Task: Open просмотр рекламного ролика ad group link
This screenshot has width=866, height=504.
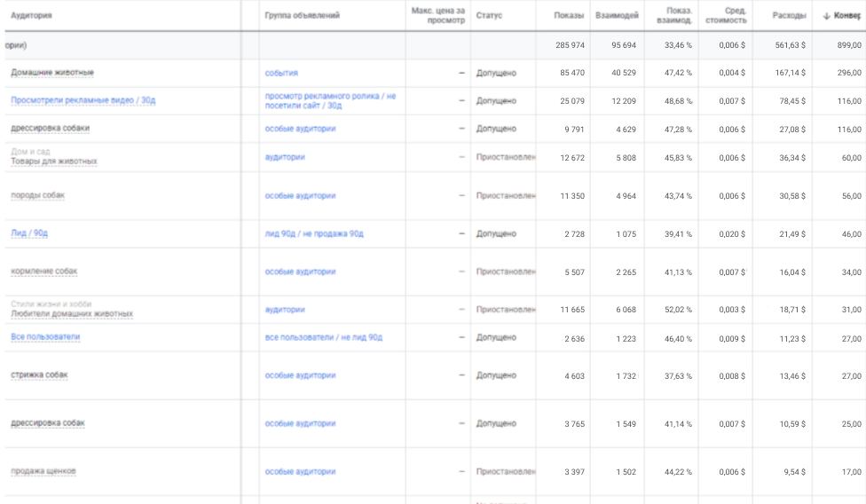Action: (x=330, y=100)
